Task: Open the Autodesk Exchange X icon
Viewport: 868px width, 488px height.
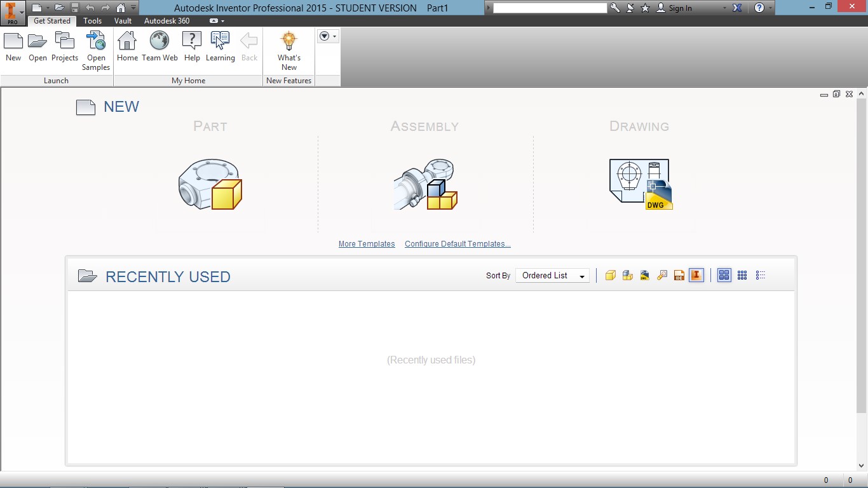Action: pyautogui.click(x=736, y=8)
